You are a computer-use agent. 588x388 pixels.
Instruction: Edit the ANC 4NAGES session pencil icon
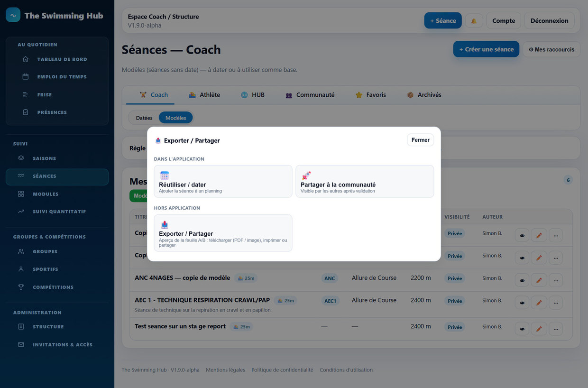pos(539,280)
